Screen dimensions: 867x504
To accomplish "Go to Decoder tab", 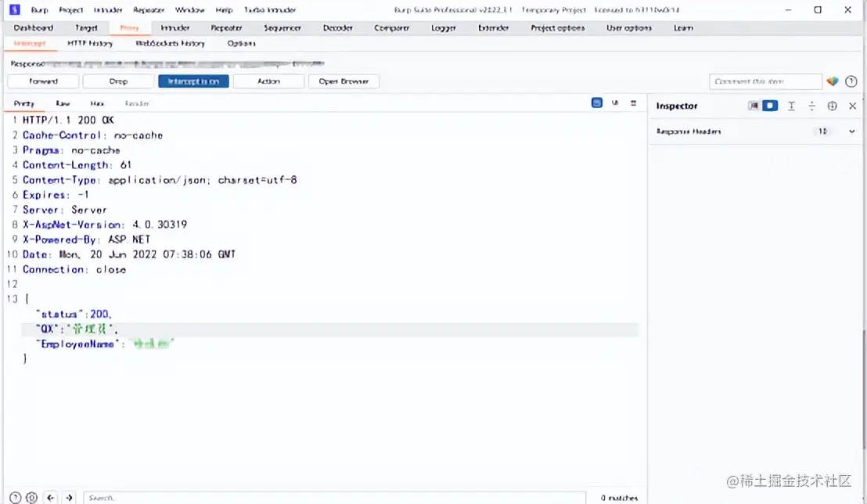I will 338,27.
